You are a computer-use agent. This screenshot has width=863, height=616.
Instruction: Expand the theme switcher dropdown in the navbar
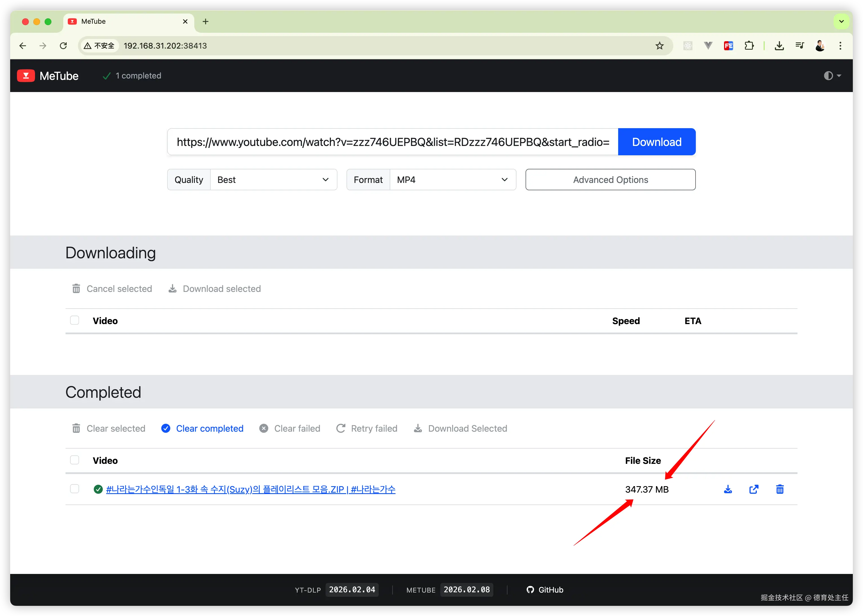click(832, 76)
